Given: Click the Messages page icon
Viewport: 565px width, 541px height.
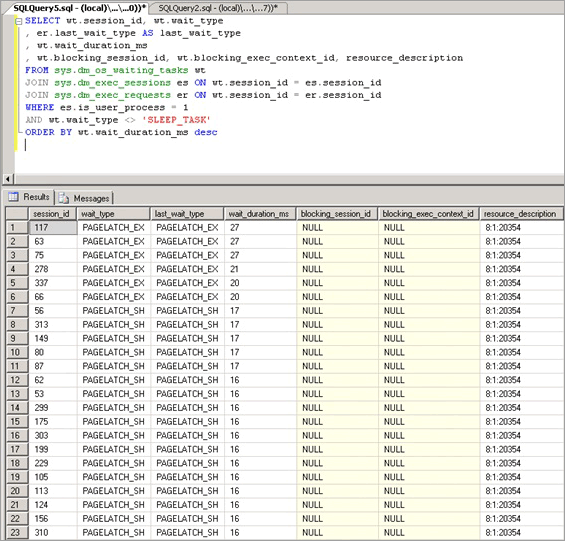Looking at the screenshot, I should pos(63,198).
